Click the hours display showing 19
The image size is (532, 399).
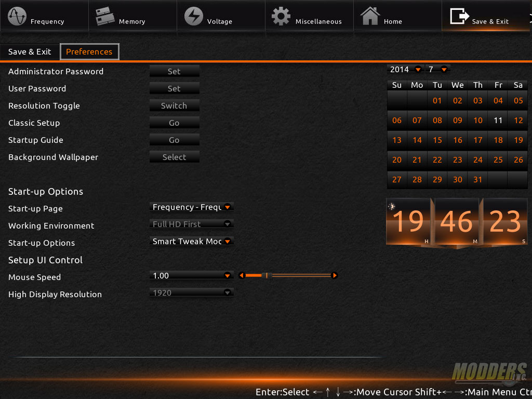click(x=408, y=221)
